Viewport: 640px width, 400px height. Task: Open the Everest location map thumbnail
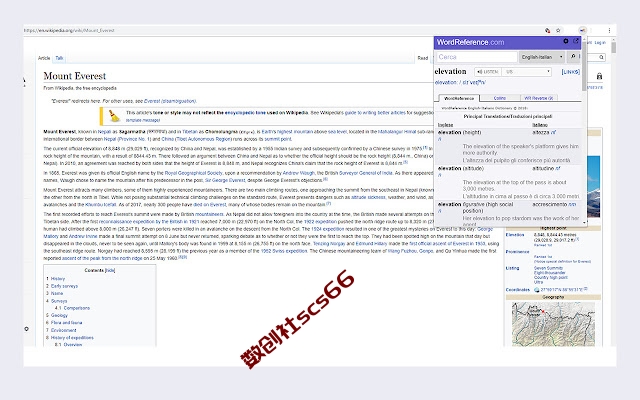point(553,324)
